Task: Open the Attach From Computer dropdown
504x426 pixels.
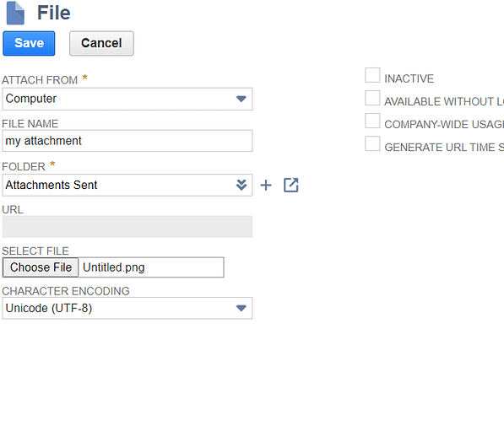Action: coord(127,99)
